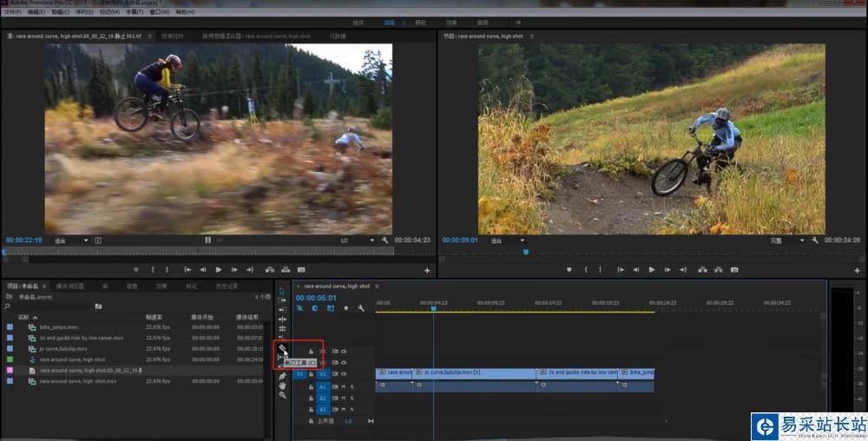Click Extract button in Program monitor
The height and width of the screenshot is (441, 868).
click(719, 269)
